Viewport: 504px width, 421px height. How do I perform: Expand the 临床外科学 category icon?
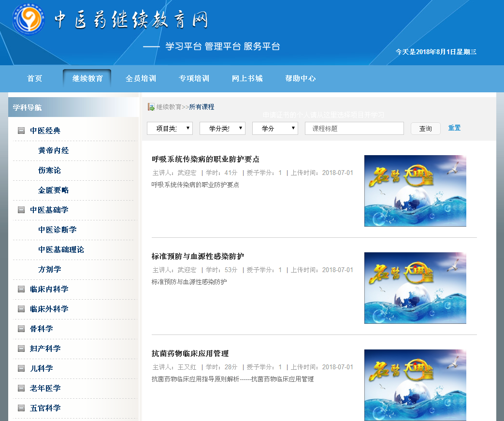point(21,309)
